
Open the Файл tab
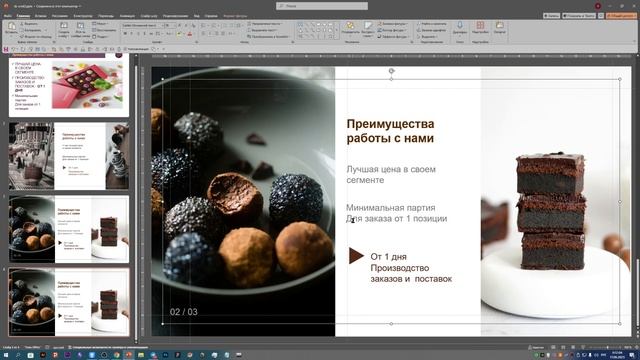click(x=7, y=16)
